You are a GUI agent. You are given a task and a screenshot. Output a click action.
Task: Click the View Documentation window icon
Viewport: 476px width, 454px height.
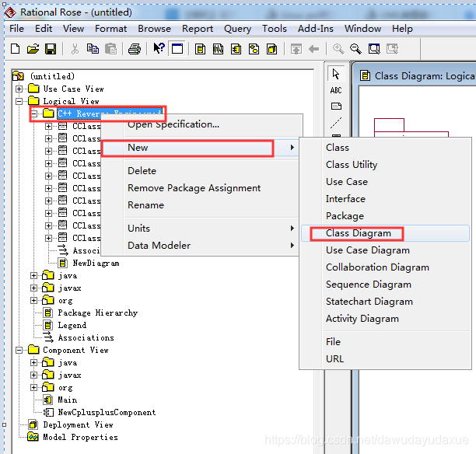tap(177, 48)
